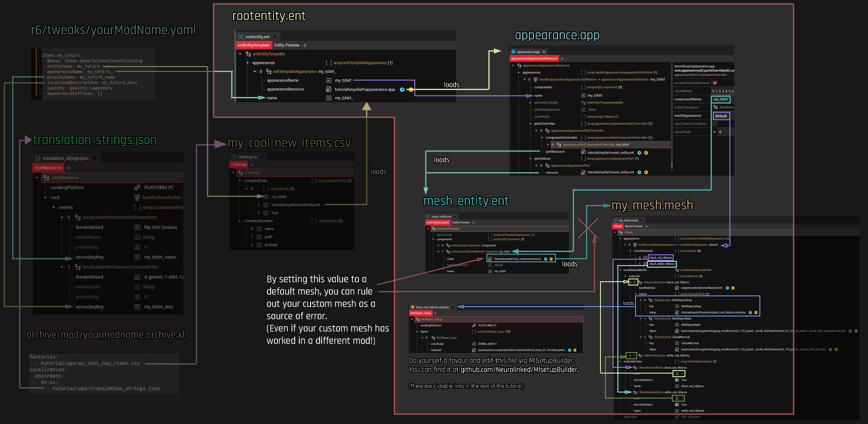Toggle the isLocalInstance checkbox under black_red_ribbons entry
The image size is (868, 424).
click(x=677, y=380)
